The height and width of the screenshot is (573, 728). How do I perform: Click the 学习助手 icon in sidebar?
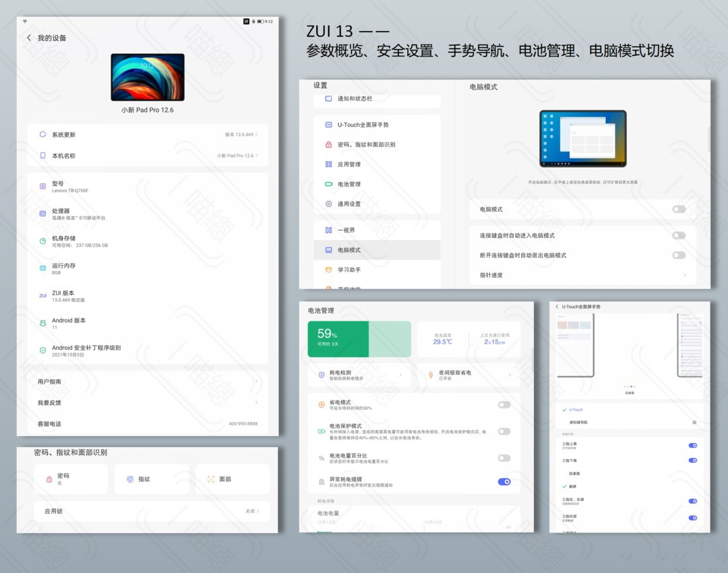[x=329, y=270]
